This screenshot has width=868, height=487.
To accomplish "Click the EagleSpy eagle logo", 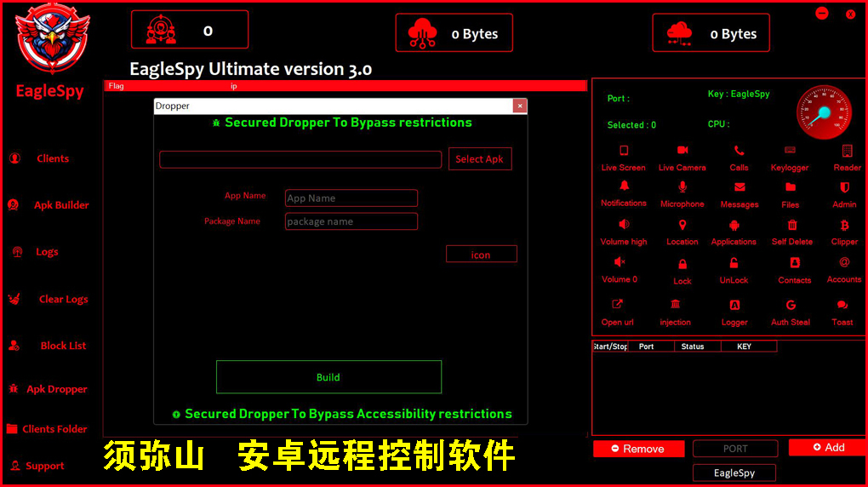I will click(52, 37).
